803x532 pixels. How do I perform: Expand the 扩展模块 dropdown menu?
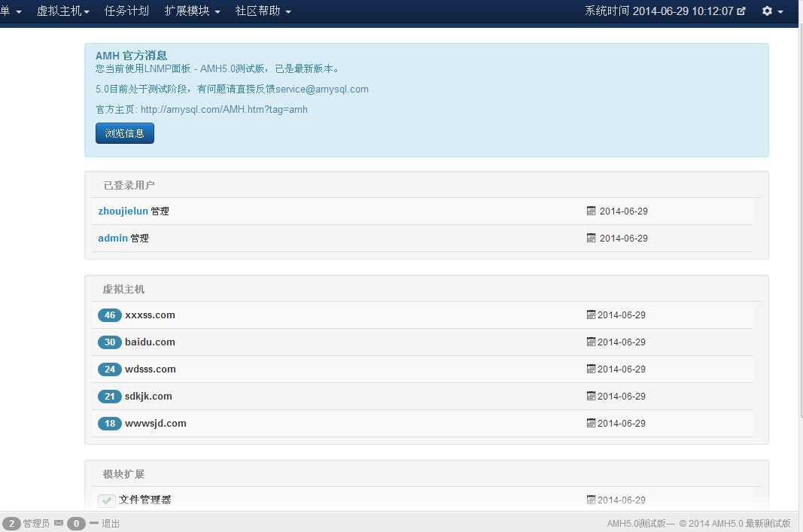[193, 11]
